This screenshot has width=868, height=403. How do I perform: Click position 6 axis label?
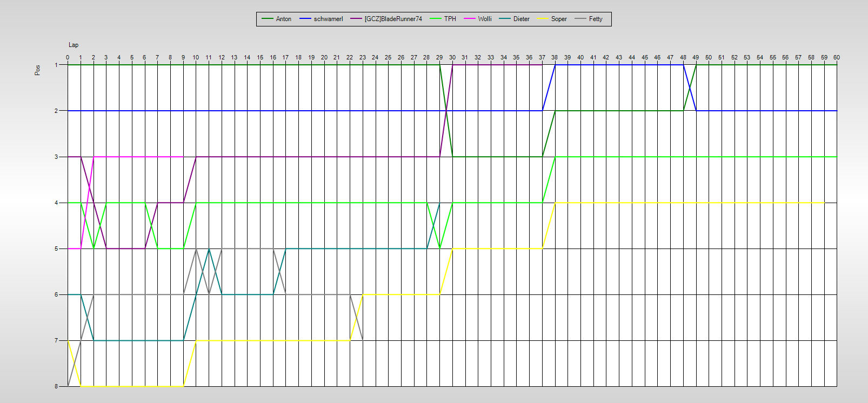coord(56,294)
